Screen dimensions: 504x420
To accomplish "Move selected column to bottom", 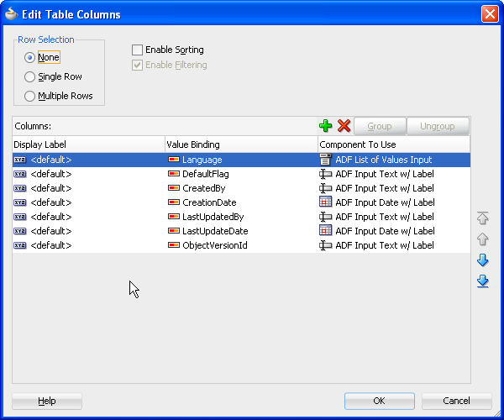I will pos(482,281).
